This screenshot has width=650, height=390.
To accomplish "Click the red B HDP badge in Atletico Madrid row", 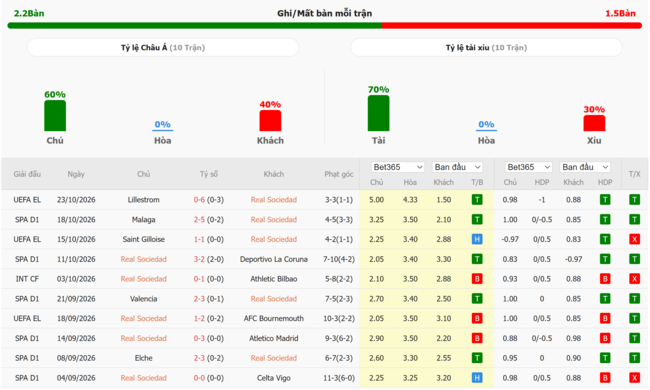I will [605, 338].
